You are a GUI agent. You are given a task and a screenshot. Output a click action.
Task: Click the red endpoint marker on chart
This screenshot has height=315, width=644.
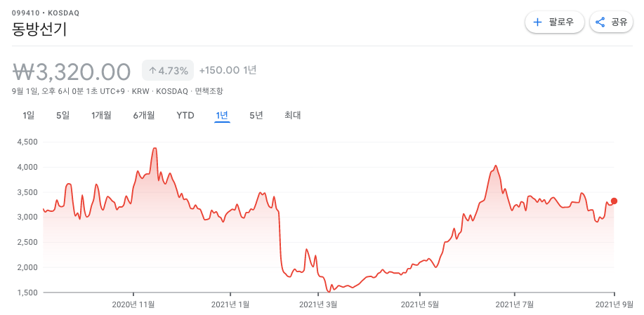point(614,201)
